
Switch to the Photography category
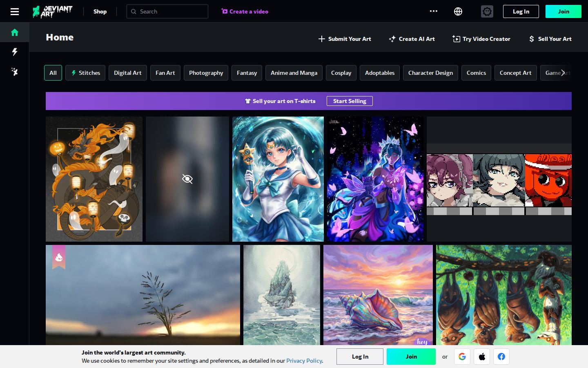[206, 73]
